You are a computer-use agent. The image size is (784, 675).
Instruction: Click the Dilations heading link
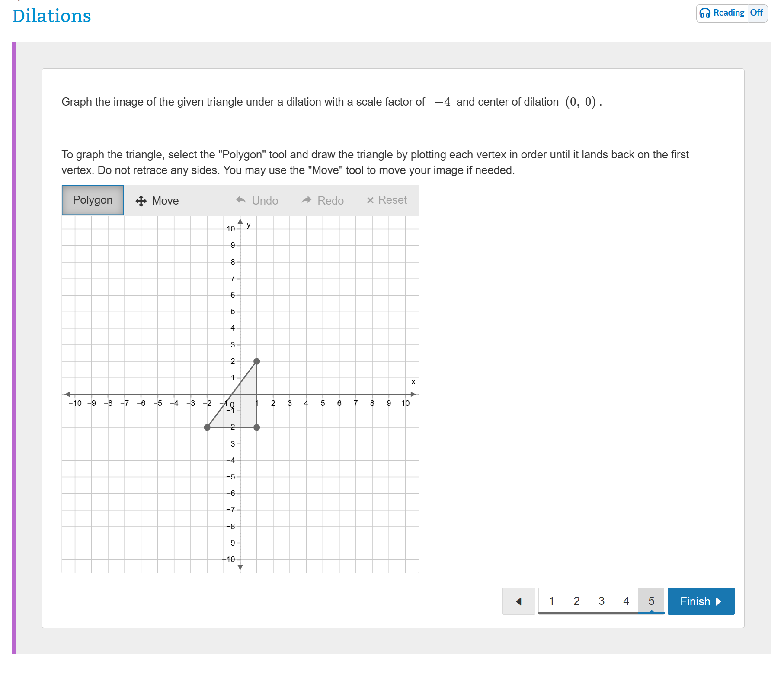coord(51,15)
